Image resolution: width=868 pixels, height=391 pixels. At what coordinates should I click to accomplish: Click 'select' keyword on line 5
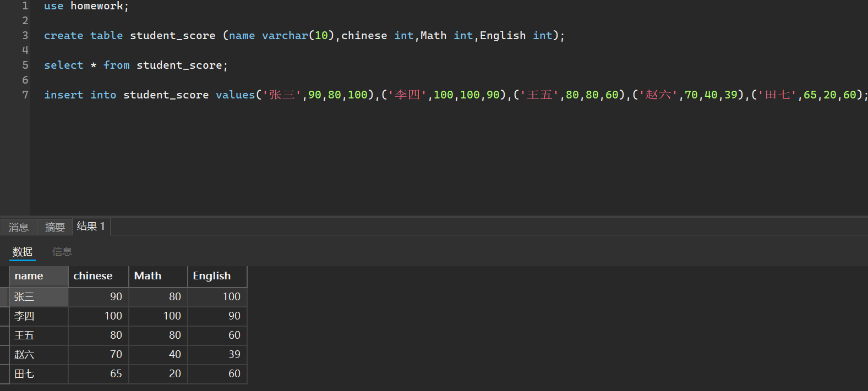pyautogui.click(x=63, y=65)
